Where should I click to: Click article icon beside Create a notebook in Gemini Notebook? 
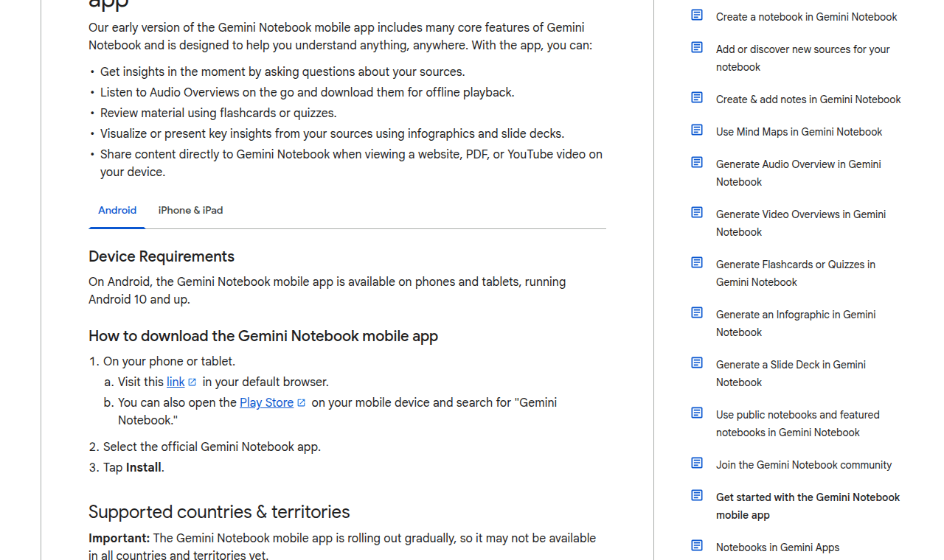697,15
